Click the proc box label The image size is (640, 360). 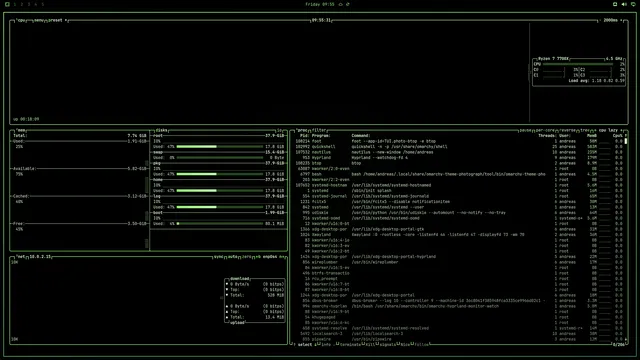point(301,130)
